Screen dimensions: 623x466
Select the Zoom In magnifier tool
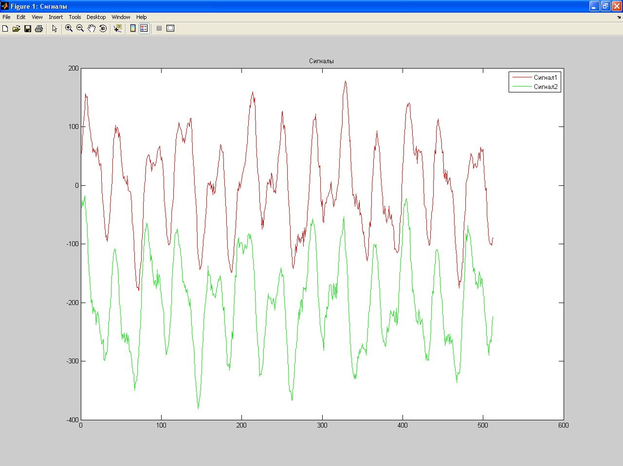click(x=68, y=29)
